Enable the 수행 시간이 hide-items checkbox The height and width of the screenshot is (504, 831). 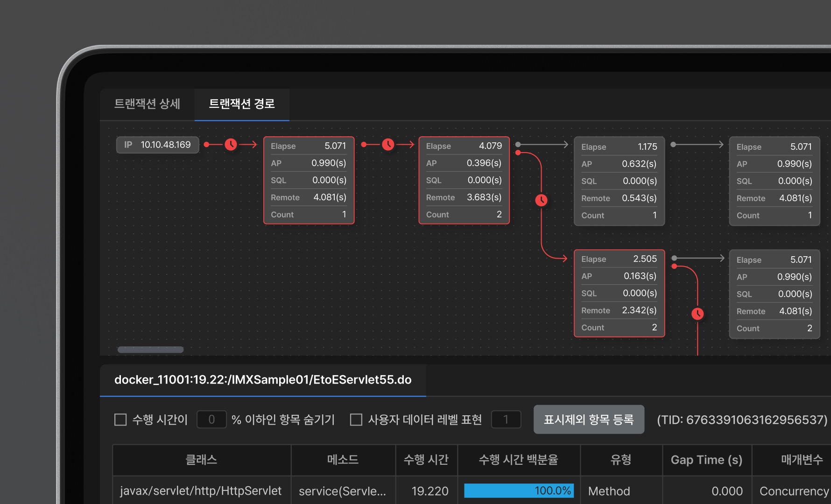click(x=120, y=420)
